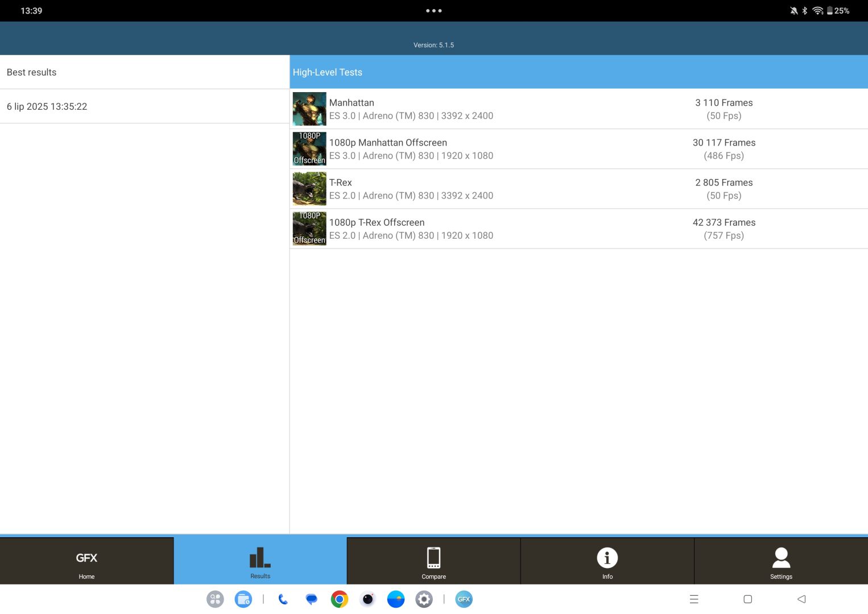This screenshot has width=868, height=614.
Task: Click the Info circle icon
Action: (607, 558)
